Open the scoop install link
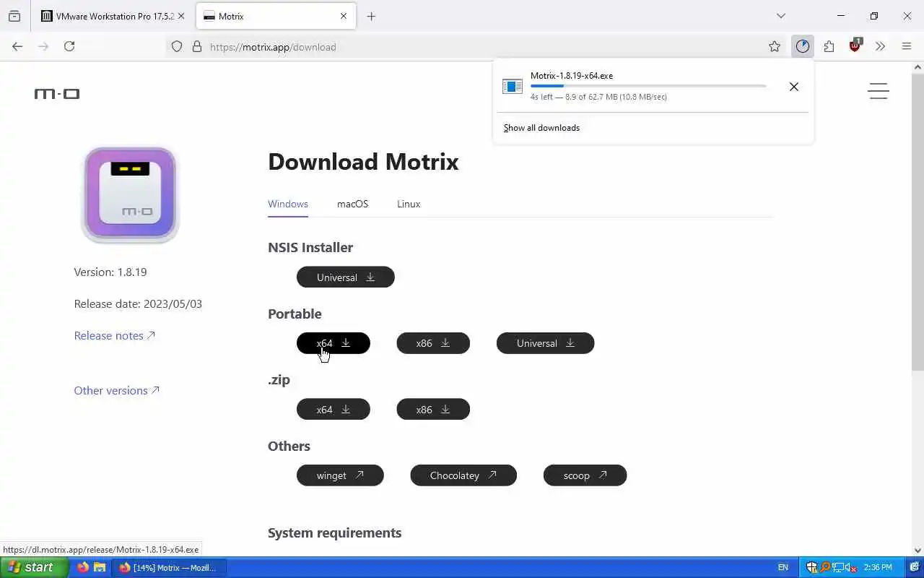This screenshot has width=924, height=578. pyautogui.click(x=585, y=475)
